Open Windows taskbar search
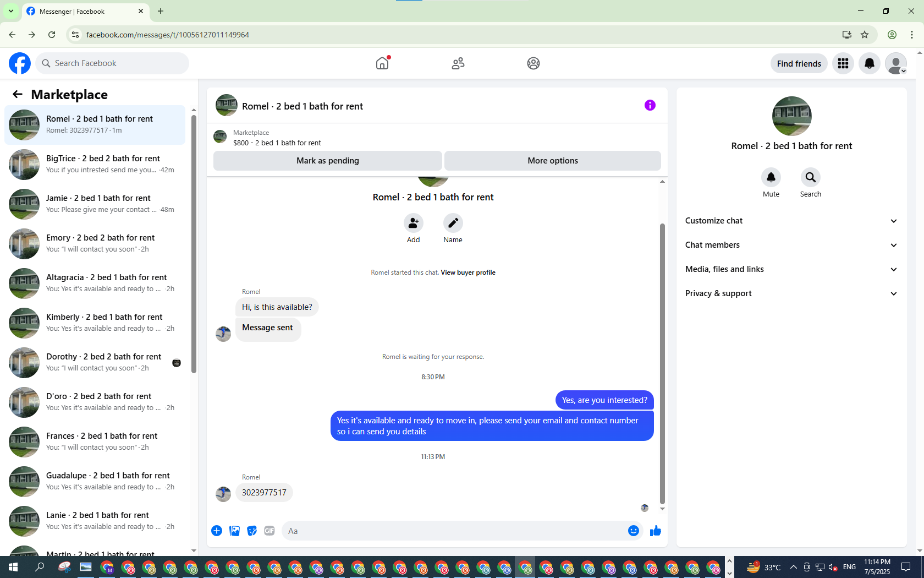This screenshot has width=924, height=578. pyautogui.click(x=40, y=567)
